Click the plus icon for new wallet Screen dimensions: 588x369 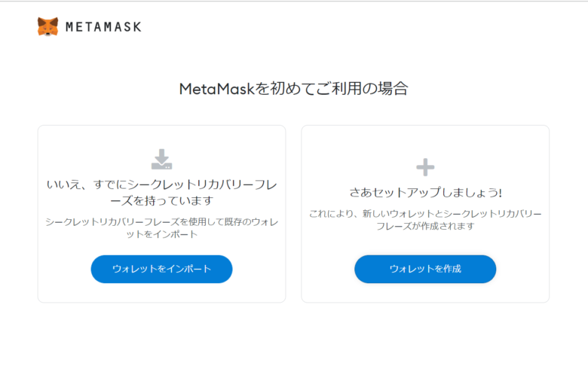(425, 167)
